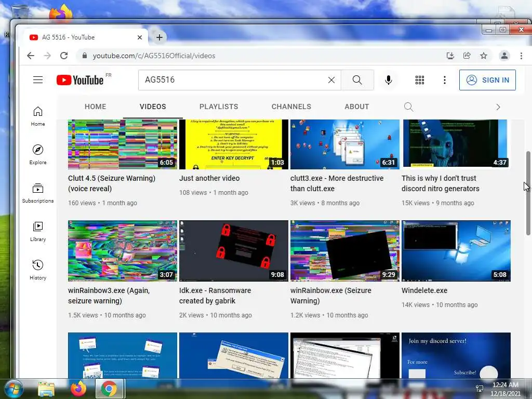Open Chrome three-dot menu
532x399 pixels.
pos(521,56)
